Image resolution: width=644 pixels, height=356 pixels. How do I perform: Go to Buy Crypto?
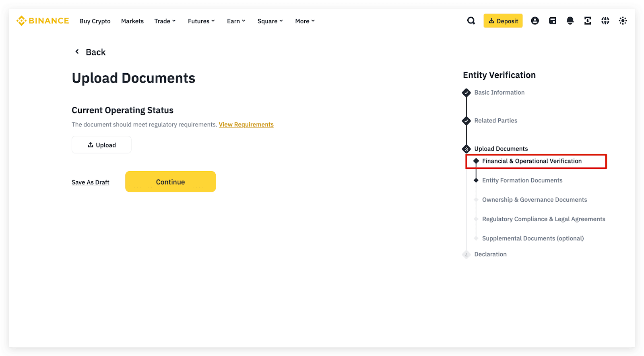95,21
